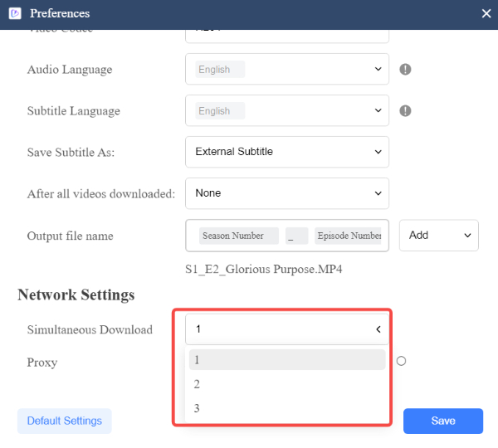Open the Add filename element dropdown
Image resolution: width=498 pixels, height=448 pixels.
(x=438, y=236)
